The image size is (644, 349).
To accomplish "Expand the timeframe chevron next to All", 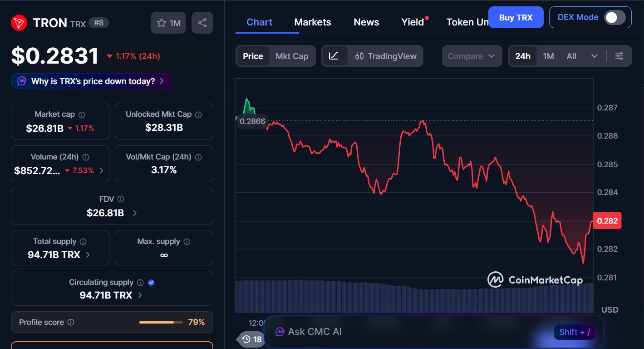I will coord(595,56).
